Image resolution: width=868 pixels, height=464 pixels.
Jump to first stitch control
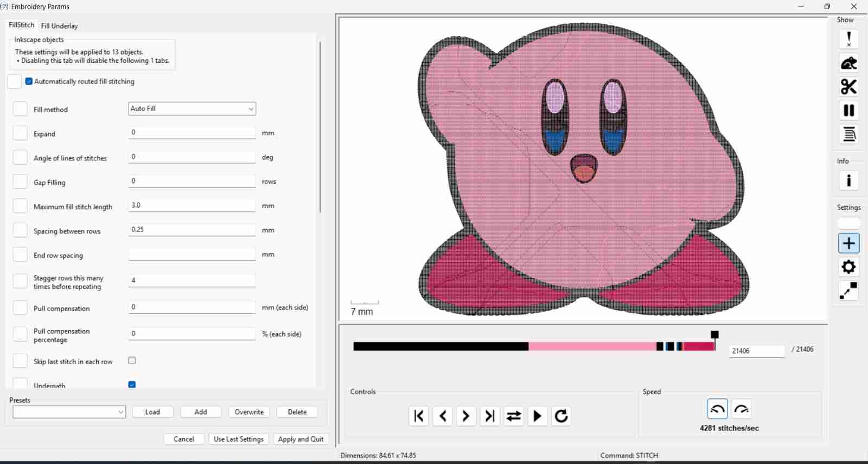(419, 416)
